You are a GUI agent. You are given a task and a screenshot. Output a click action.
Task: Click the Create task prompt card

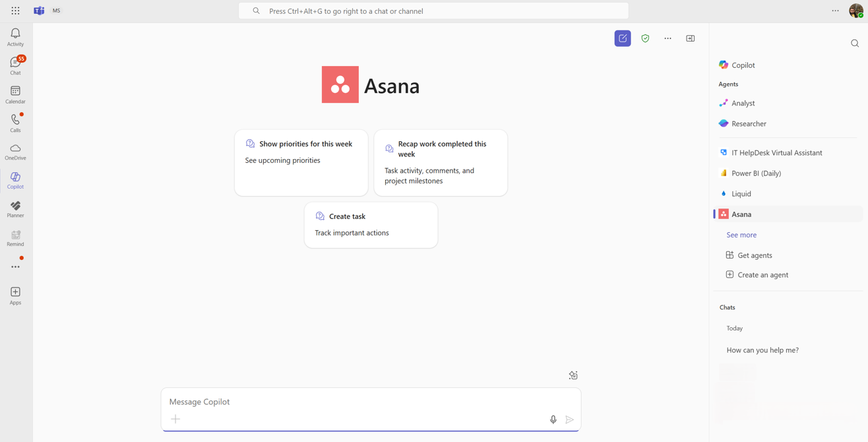point(371,225)
